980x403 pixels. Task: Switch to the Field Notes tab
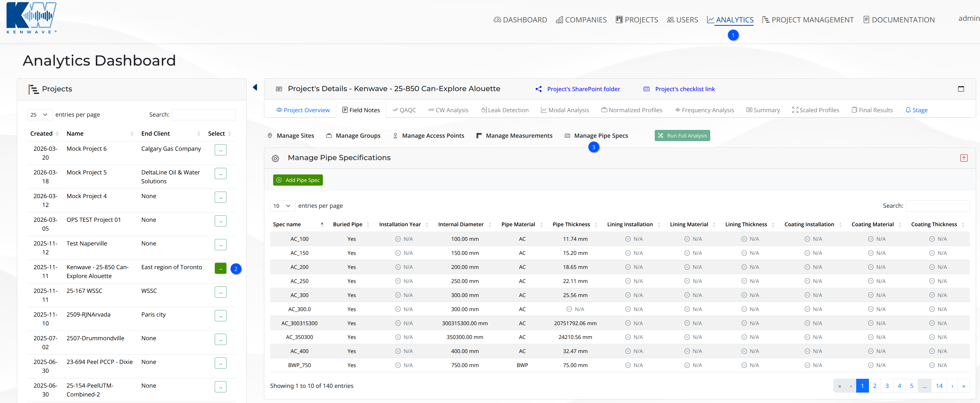point(361,110)
